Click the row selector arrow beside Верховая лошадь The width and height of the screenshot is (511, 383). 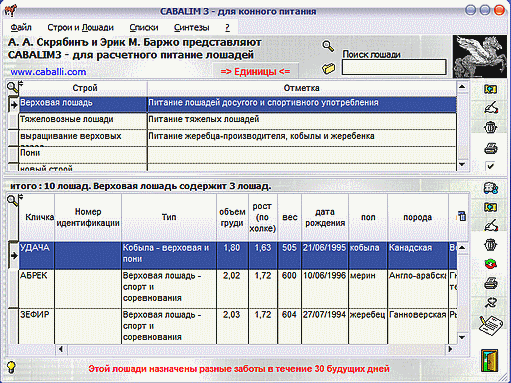pyautogui.click(x=13, y=105)
